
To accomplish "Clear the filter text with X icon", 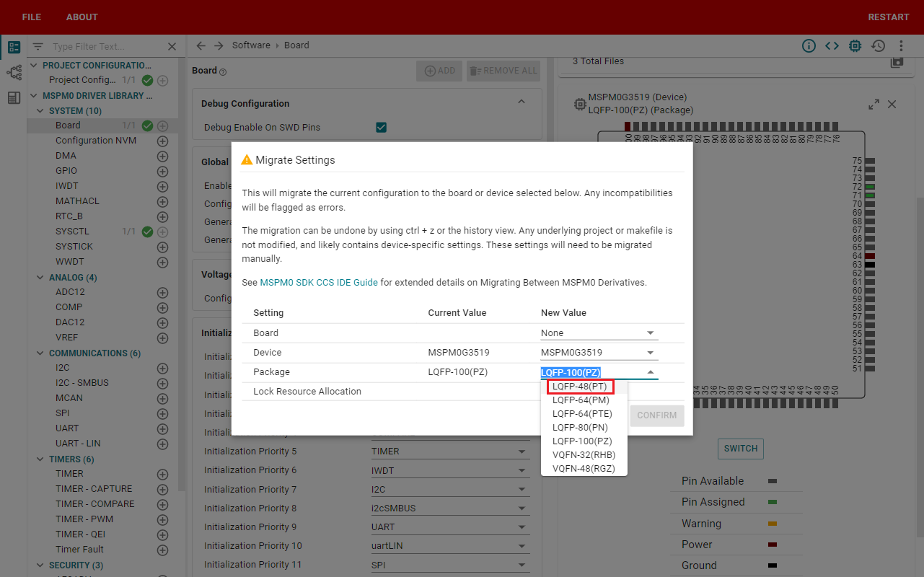I will [x=172, y=46].
